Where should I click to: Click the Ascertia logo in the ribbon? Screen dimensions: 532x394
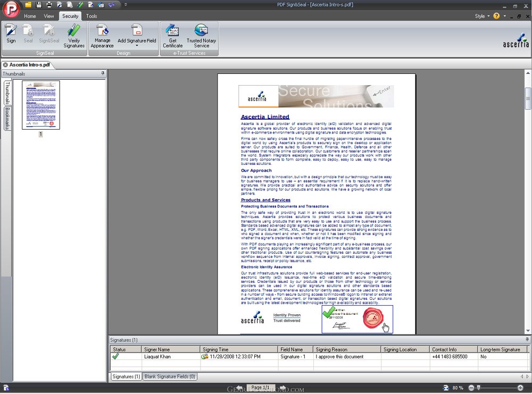point(516,40)
